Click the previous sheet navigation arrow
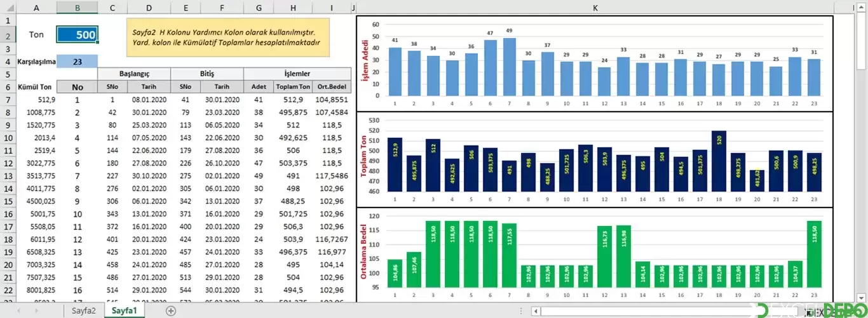This screenshot has width=868, height=318. pos(18,310)
